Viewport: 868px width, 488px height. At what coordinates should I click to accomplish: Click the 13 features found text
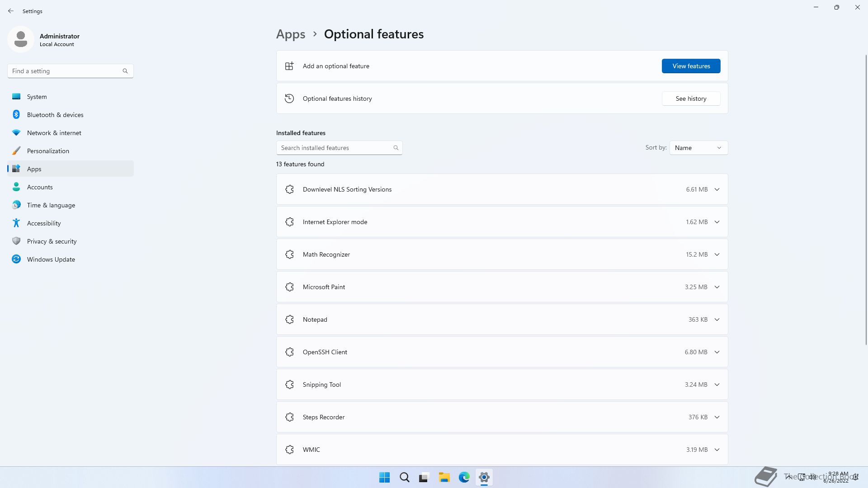300,164
